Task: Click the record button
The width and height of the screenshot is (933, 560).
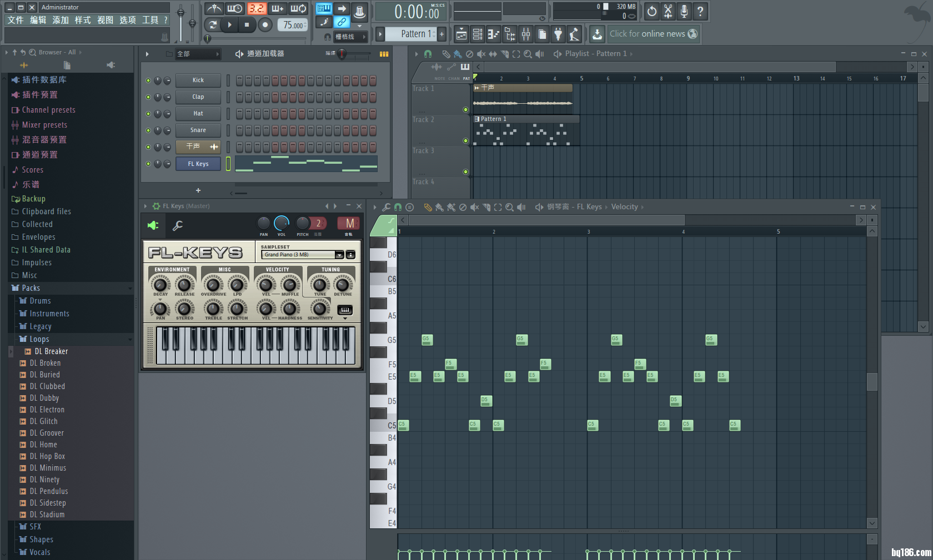Action: (x=265, y=24)
